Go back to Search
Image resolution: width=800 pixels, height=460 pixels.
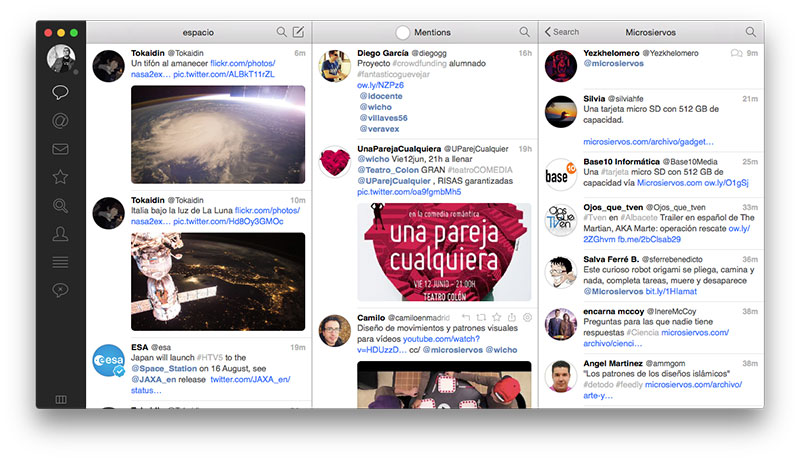pyautogui.click(x=562, y=32)
